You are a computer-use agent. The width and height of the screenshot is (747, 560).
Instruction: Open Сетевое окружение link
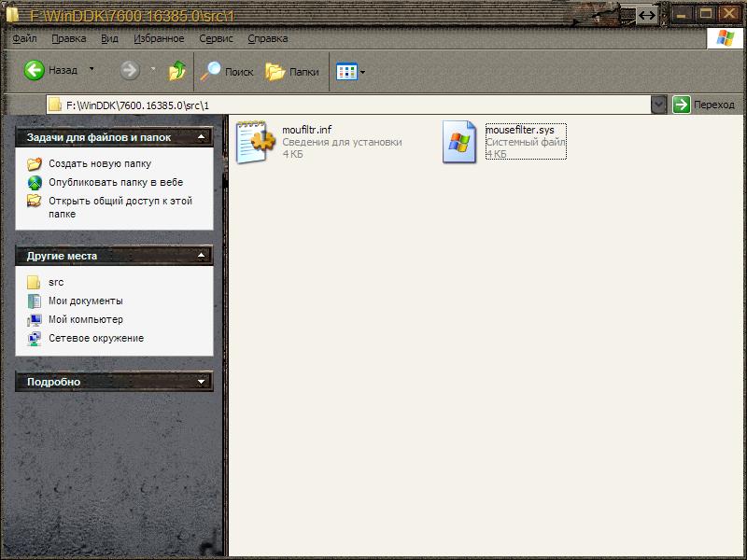pyautogui.click(x=96, y=338)
